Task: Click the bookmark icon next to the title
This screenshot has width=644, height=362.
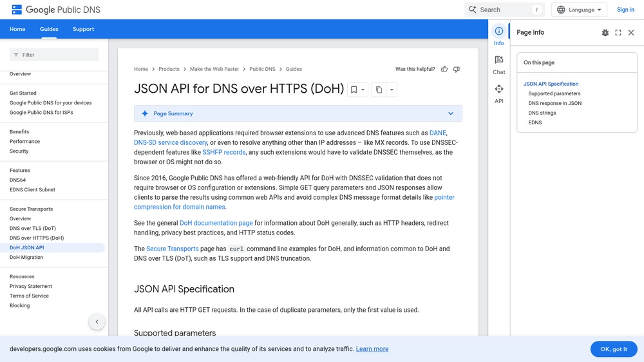Action: tap(354, 90)
